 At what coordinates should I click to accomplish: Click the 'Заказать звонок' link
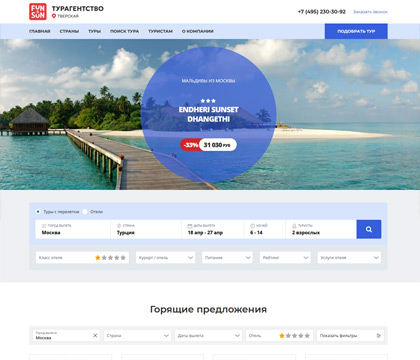[370, 12]
